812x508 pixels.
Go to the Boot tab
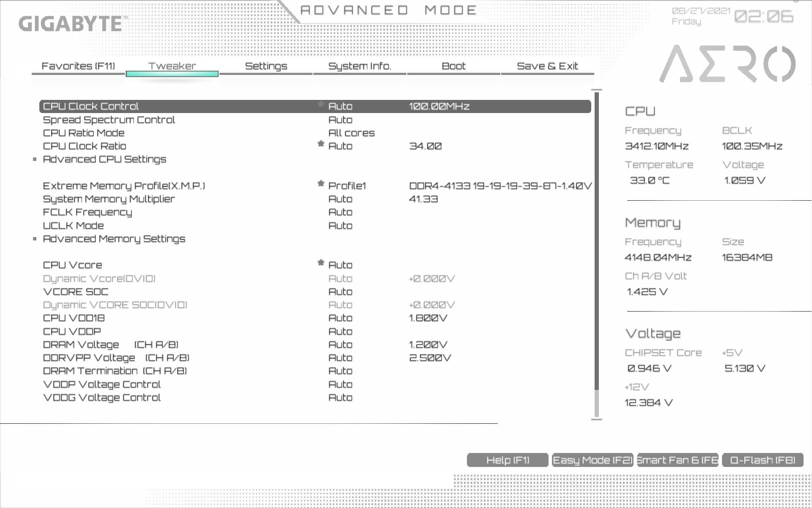(x=453, y=66)
